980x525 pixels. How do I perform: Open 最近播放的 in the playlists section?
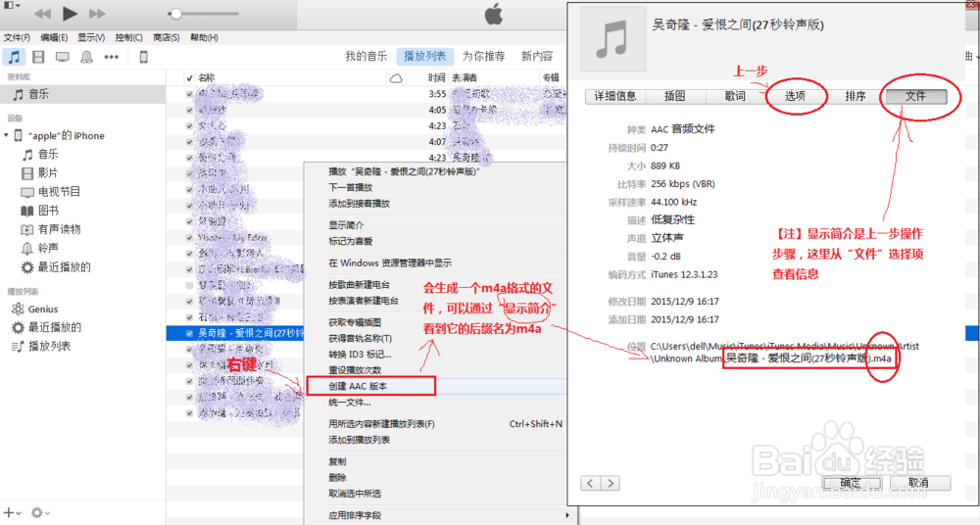[54, 327]
